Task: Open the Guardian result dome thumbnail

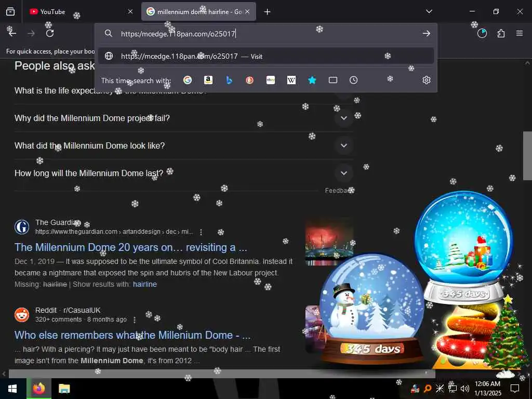Action: [329, 241]
